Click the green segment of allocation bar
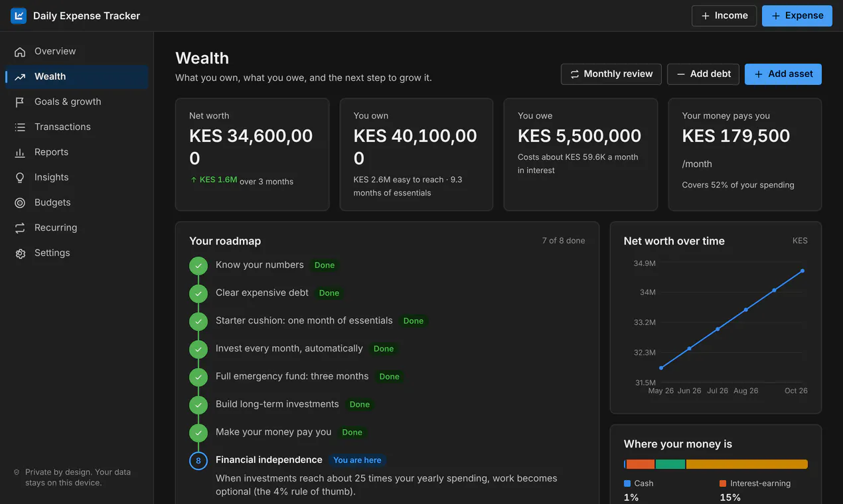The height and width of the screenshot is (504, 843). [670, 464]
